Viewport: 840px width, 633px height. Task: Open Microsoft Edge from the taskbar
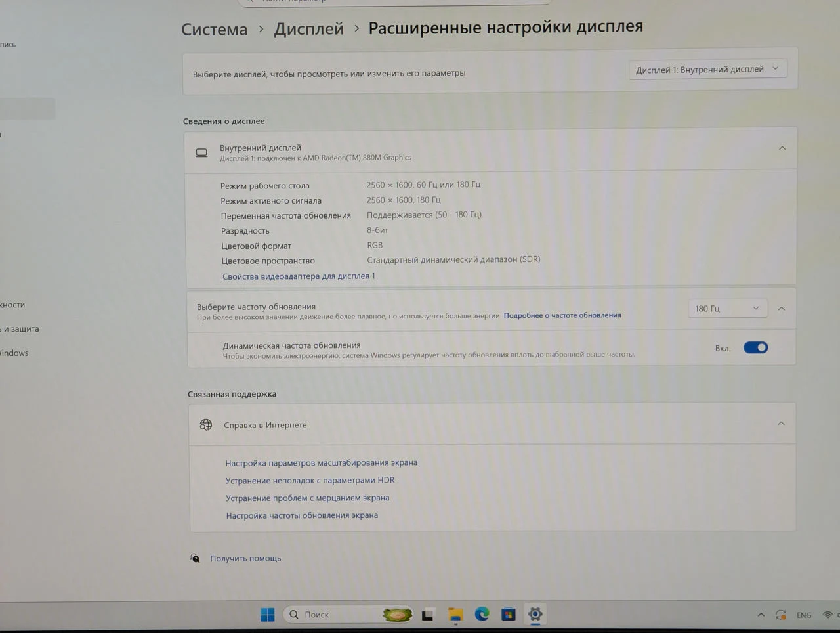[482, 614]
